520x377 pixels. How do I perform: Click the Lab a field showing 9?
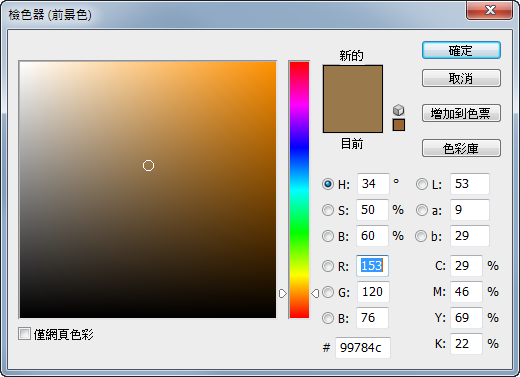tap(470, 210)
